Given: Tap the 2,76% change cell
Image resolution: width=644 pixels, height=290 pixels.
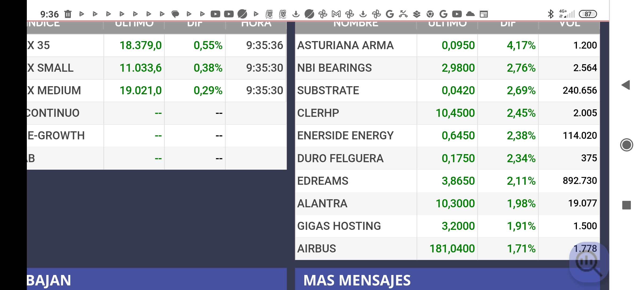Looking at the screenshot, I should (x=521, y=68).
